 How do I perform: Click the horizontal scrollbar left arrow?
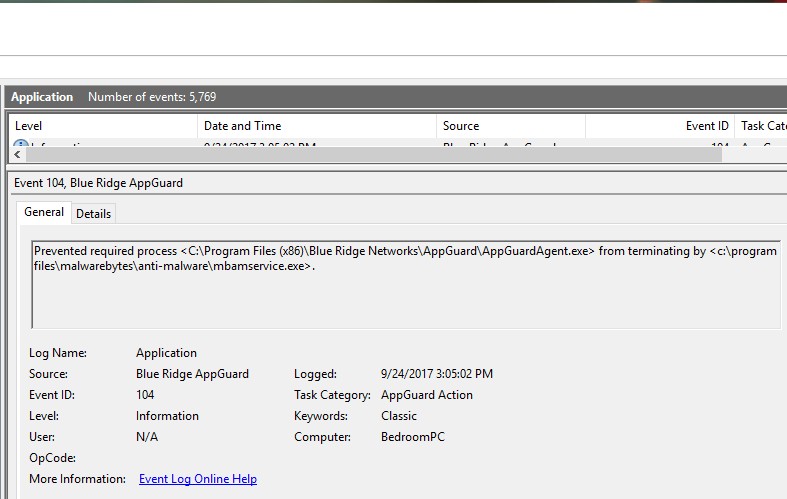17,155
